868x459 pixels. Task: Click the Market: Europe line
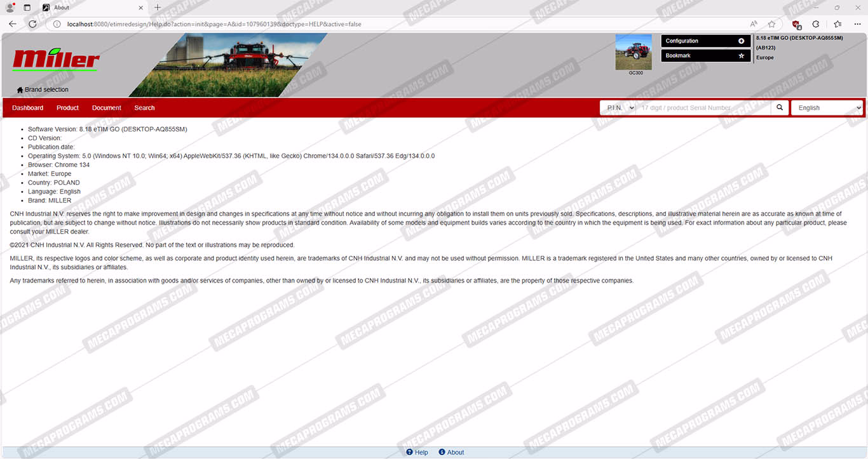tap(50, 173)
